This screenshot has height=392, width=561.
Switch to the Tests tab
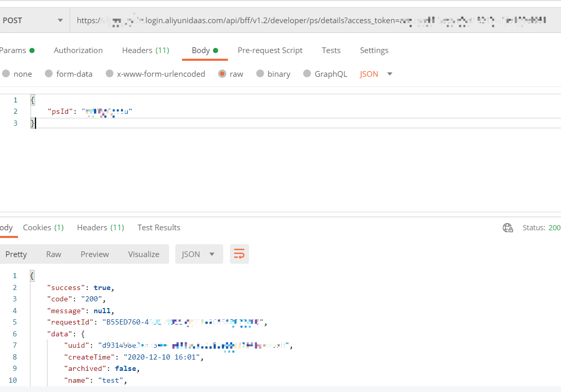click(331, 50)
